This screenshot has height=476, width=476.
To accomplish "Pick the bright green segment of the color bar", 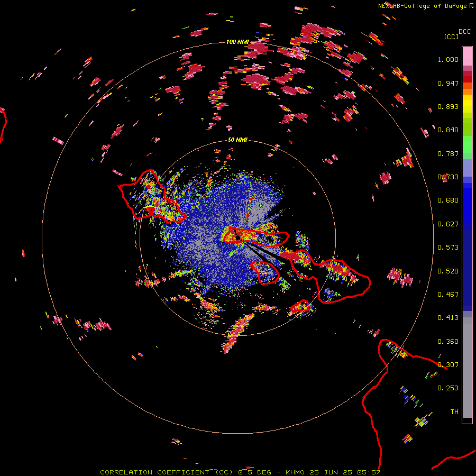I will tap(467, 144).
